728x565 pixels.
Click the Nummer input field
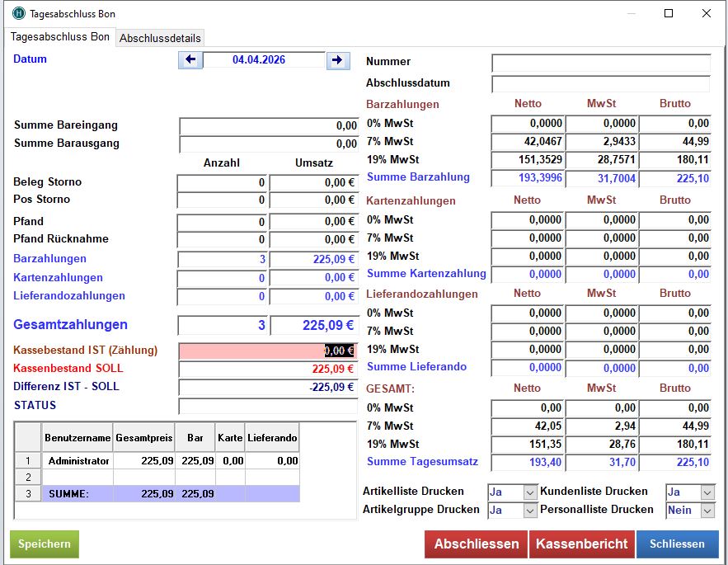pyautogui.click(x=600, y=63)
